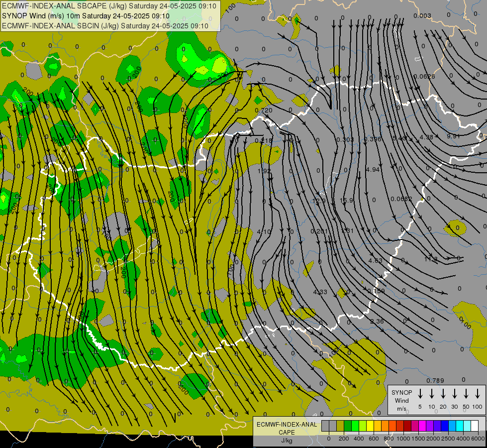This screenshot has height=448, width=487.
Task: Click the 0.720 value on the map
Action: pyautogui.click(x=263, y=111)
